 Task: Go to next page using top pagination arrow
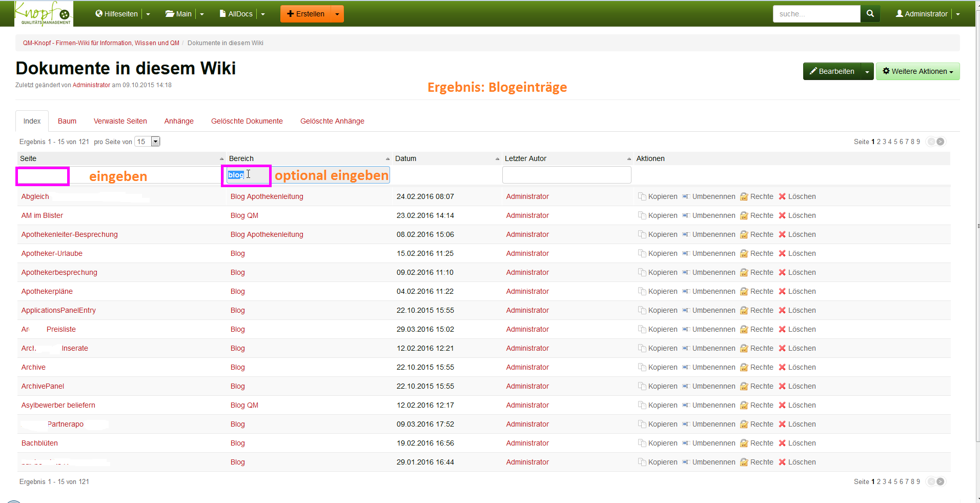pyautogui.click(x=941, y=142)
